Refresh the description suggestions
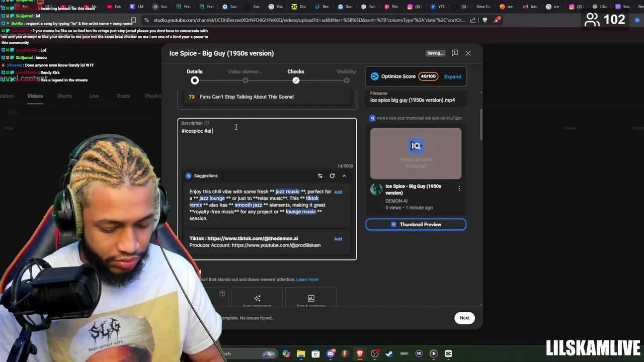 (332, 175)
